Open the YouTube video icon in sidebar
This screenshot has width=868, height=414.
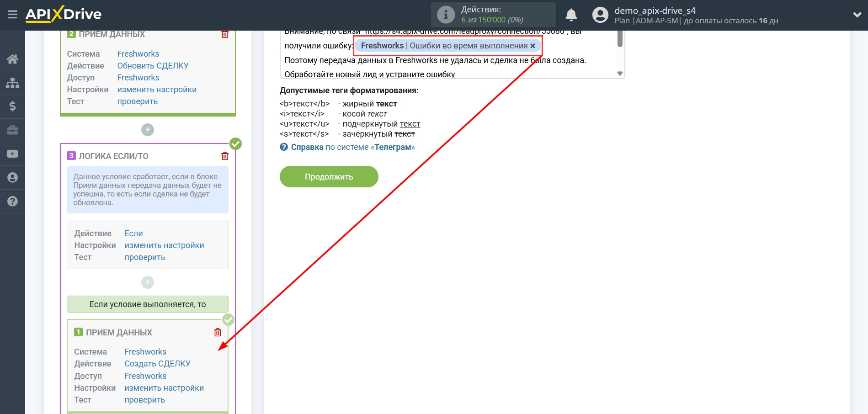[12, 154]
